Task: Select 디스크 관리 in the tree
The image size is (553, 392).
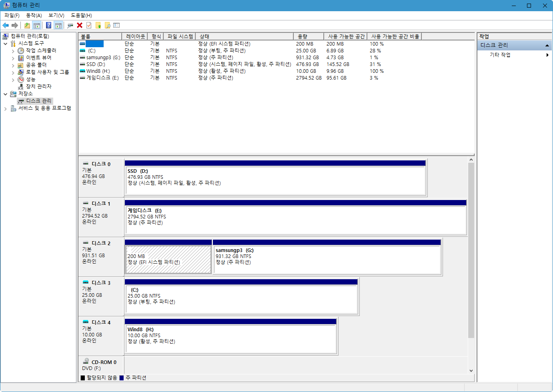Action: (39, 101)
